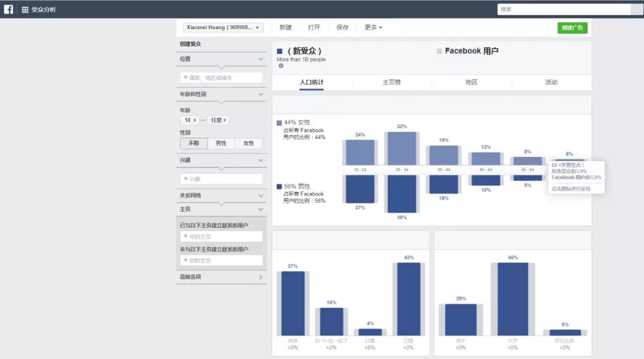Click the men 35-44 bar showing 18%
This screenshot has width=644, height=359.
(444, 184)
